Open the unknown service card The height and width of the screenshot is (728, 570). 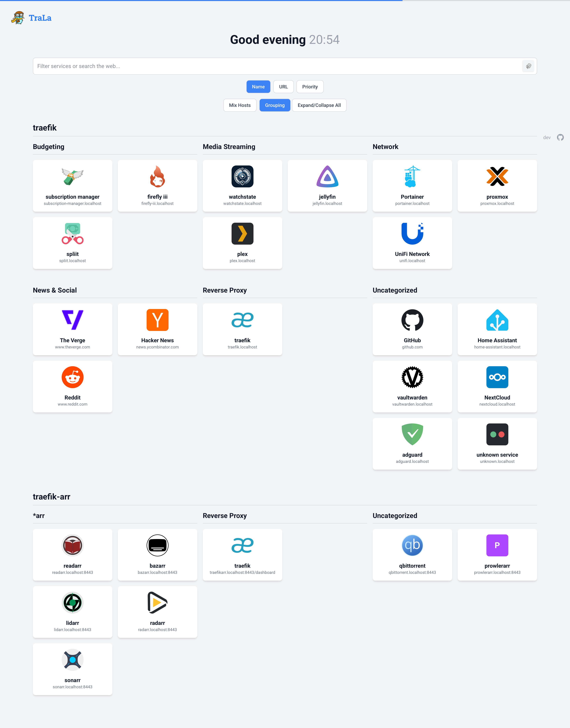point(497,444)
